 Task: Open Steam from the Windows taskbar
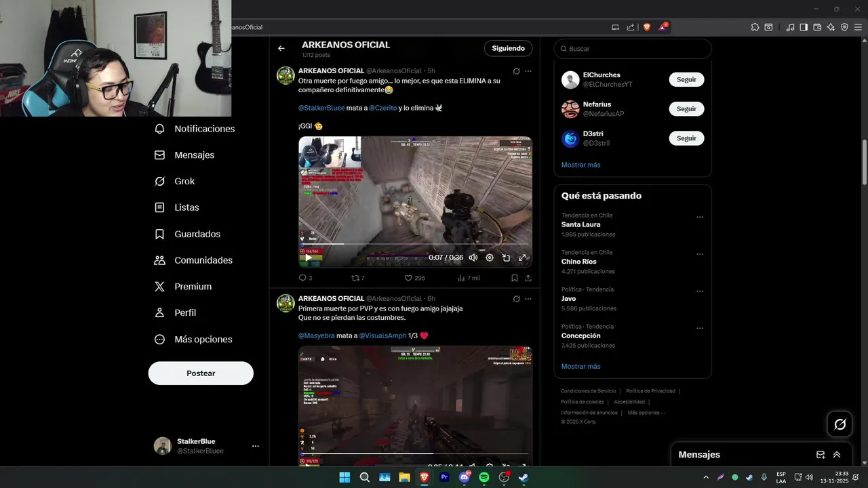coord(524,477)
